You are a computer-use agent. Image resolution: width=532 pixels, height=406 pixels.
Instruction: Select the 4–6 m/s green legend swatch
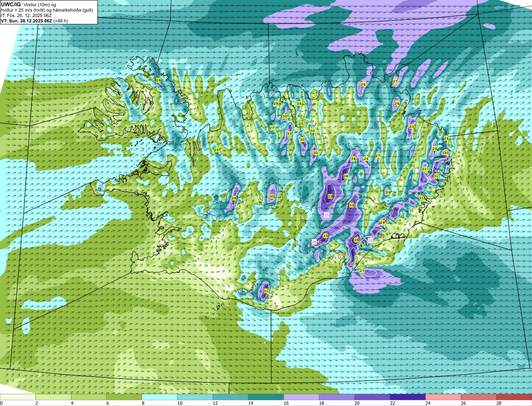click(89, 397)
